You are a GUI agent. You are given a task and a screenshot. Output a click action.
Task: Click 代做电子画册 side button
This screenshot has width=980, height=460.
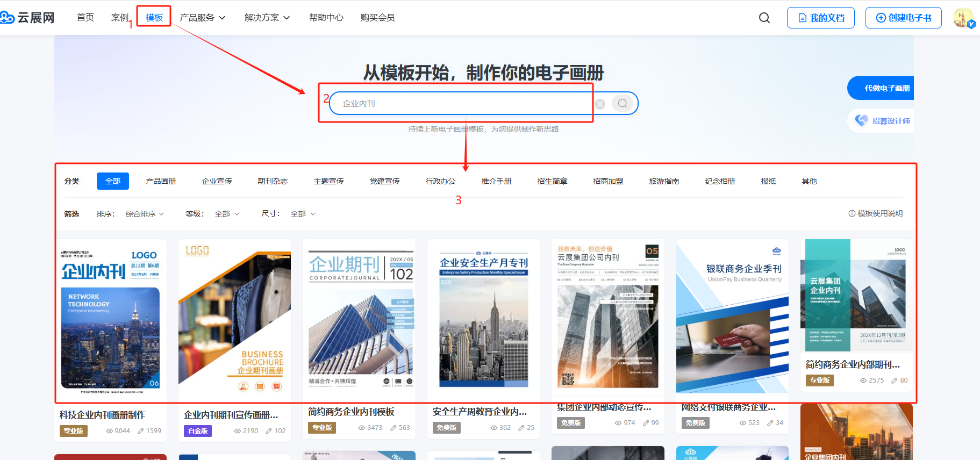click(x=883, y=88)
